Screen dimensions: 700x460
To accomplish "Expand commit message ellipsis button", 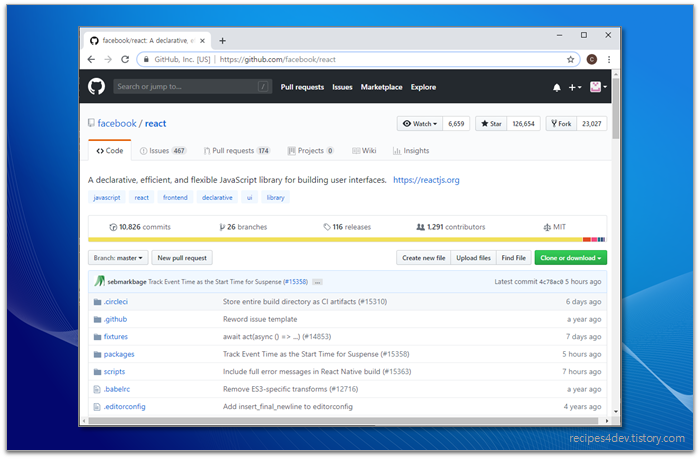I will pyautogui.click(x=317, y=282).
